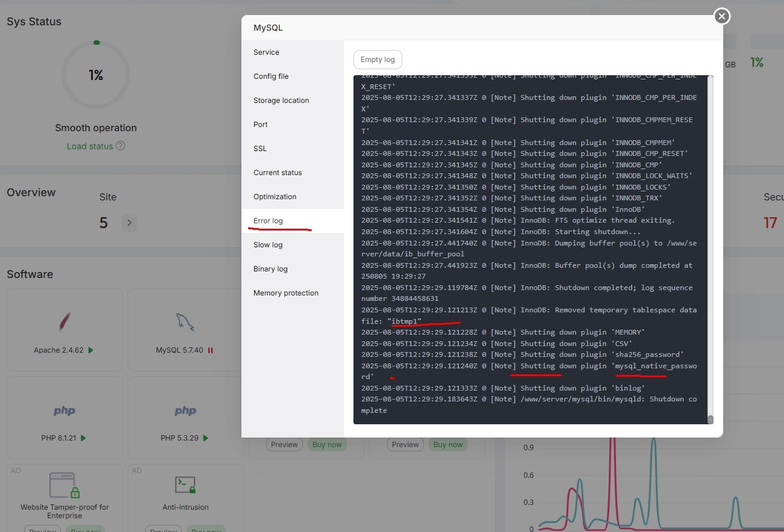
Task: Click the Apache feather icon
Action: point(64,322)
